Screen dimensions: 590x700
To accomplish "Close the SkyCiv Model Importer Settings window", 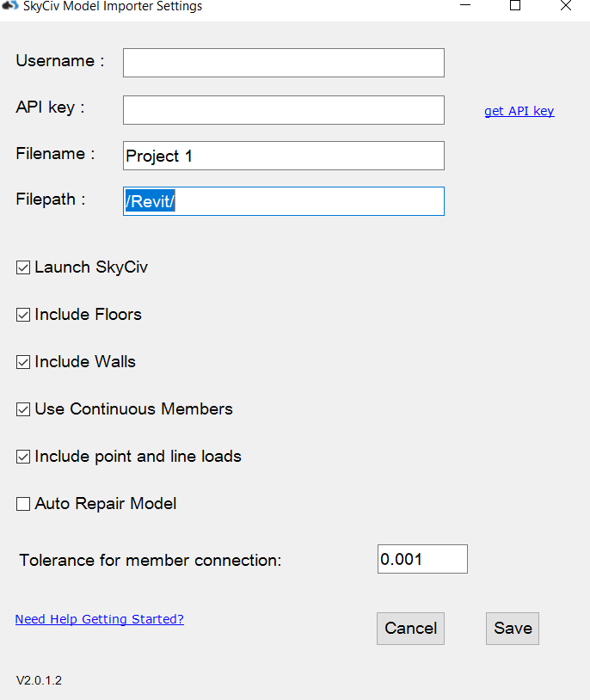I will [566, 6].
